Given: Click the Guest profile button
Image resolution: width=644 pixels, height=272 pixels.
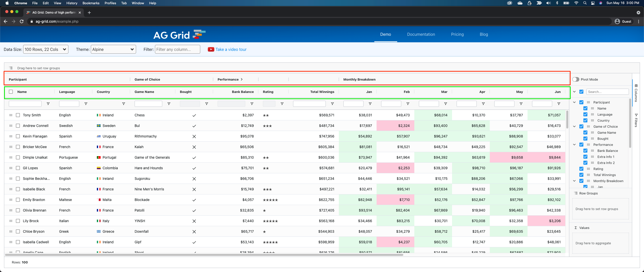Looking at the screenshot, I should (x=623, y=21).
